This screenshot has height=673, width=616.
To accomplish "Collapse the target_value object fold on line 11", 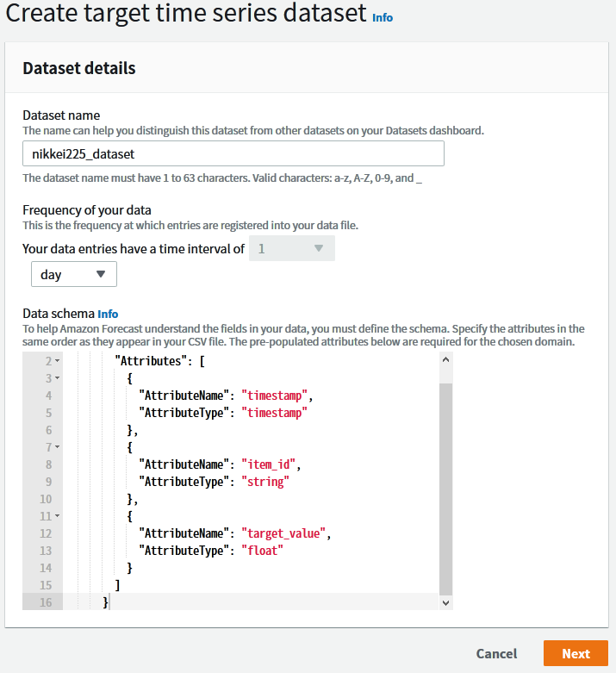I will click(57, 516).
